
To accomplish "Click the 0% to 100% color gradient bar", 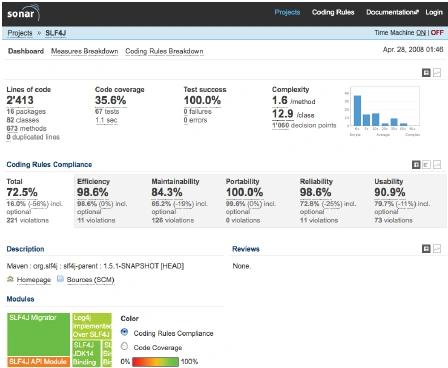I will tap(155, 362).
